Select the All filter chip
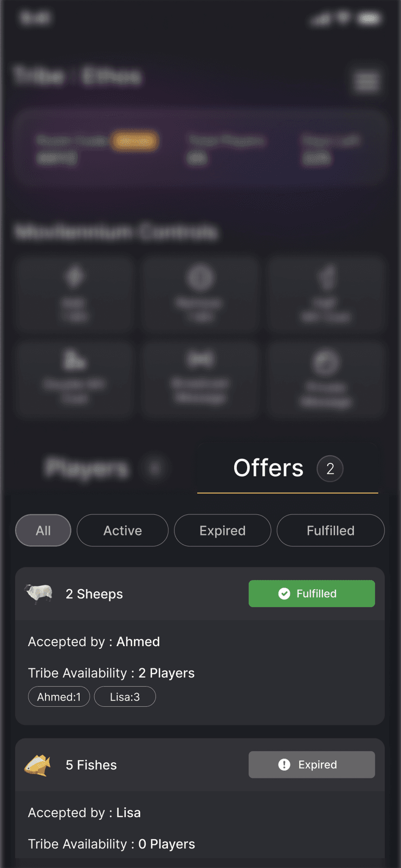401x868 pixels. [x=43, y=531]
